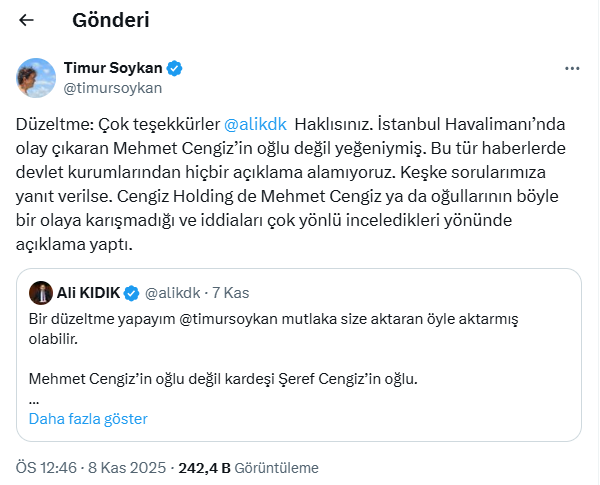600x485 pixels.
Task: Expand quoted post with "Daha fazla göster"
Action: pyautogui.click(x=88, y=419)
